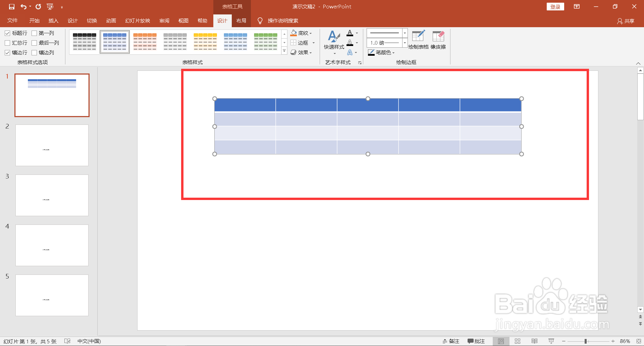The width and height of the screenshot is (644, 346).
Task: Open the 边框 borders dropdown arrow
Action: tap(314, 43)
